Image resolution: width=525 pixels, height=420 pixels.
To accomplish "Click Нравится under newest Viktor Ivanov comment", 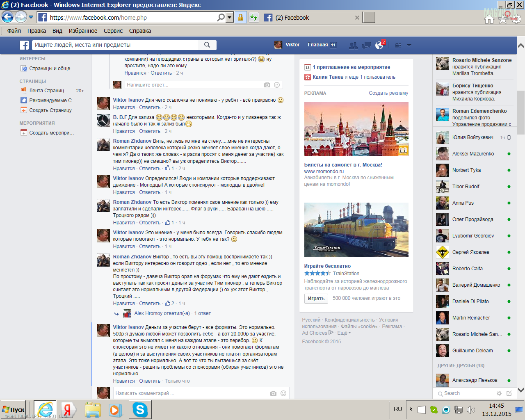I will 124,381.
